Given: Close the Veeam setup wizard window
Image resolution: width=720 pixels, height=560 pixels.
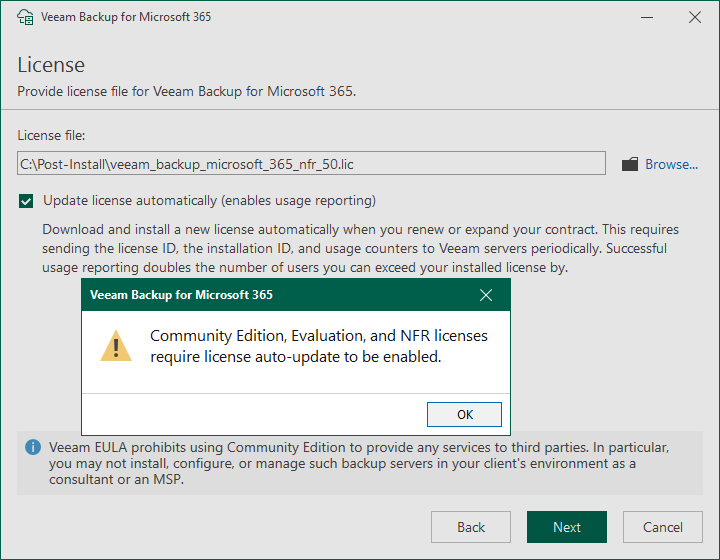Looking at the screenshot, I should tap(694, 17).
